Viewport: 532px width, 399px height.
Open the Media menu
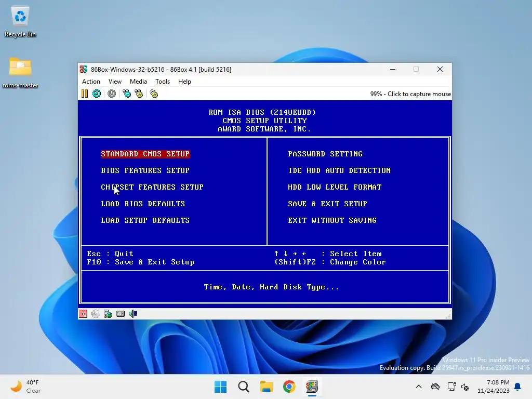[138, 82]
